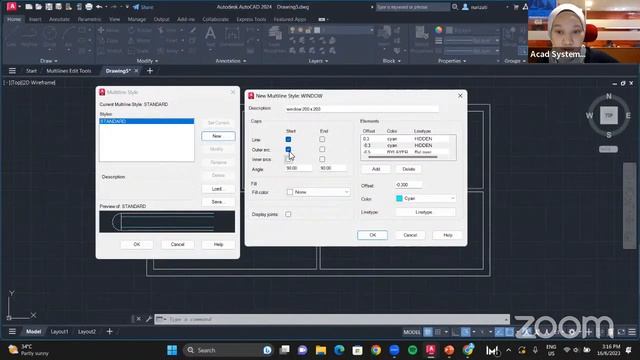Switch to the View ribbon tab
The height and width of the screenshot is (360, 640).
(114, 19)
